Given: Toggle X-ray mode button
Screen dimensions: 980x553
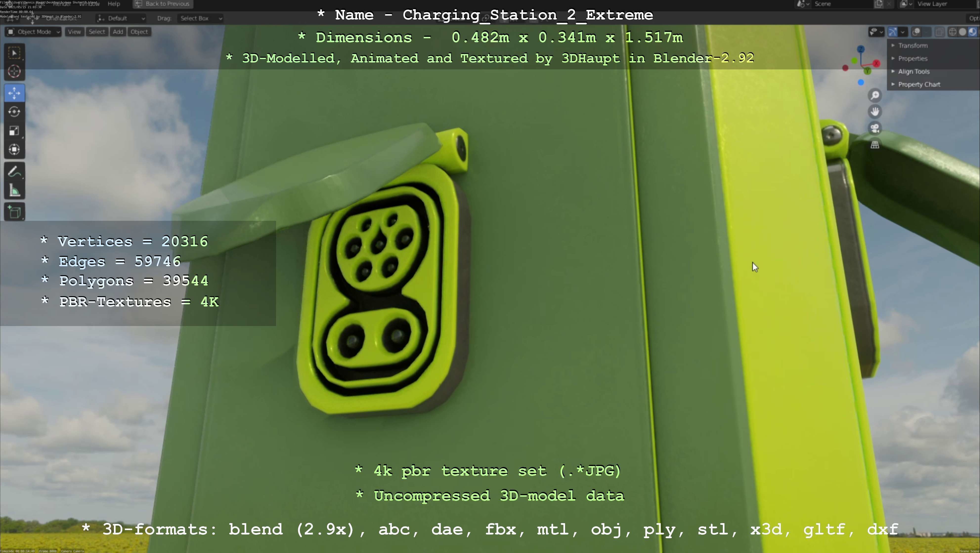Looking at the screenshot, I should click(x=939, y=32).
